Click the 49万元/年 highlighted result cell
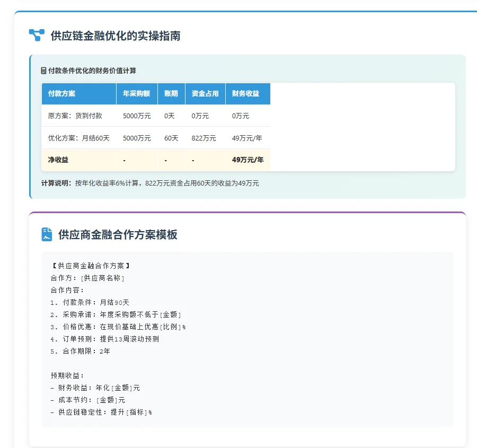Viewport: 477px width, 448px height. click(x=248, y=160)
